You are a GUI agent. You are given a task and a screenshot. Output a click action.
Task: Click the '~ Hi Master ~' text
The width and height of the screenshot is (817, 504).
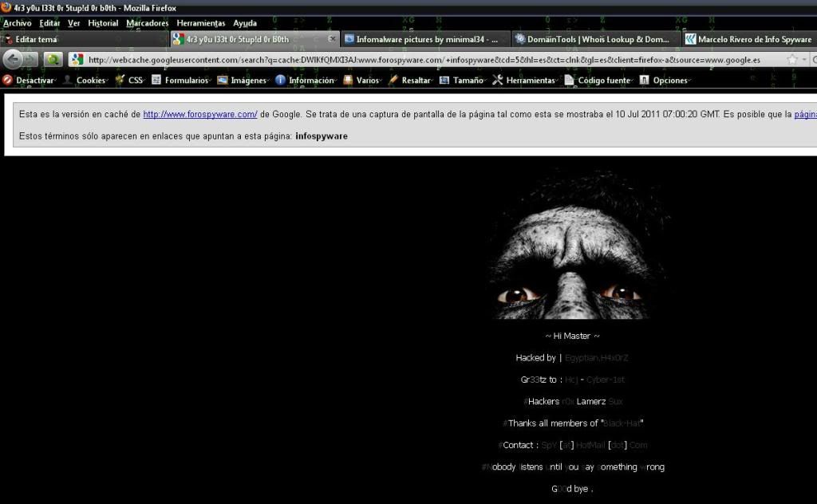(x=573, y=336)
